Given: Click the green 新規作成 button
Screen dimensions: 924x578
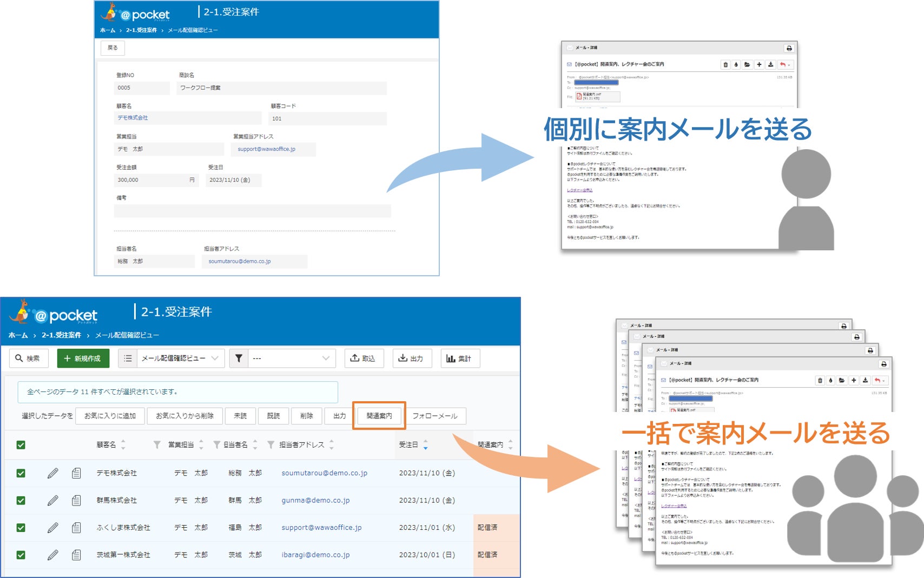Looking at the screenshot, I should point(83,358).
